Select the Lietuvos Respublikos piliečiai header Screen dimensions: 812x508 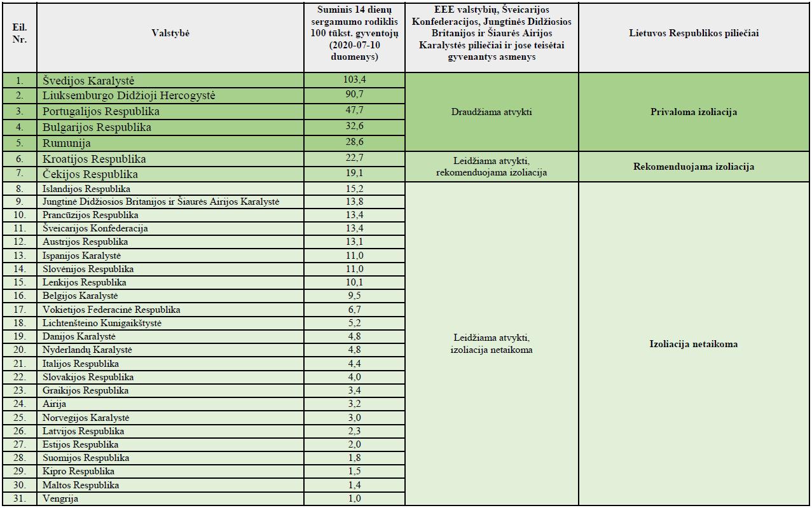click(x=694, y=33)
